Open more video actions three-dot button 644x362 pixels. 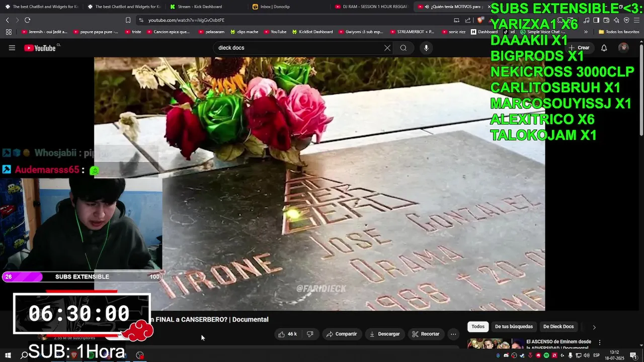[453, 334]
